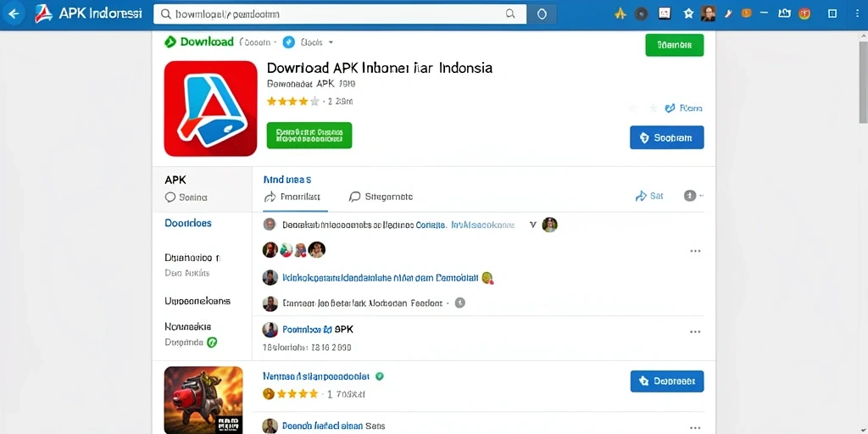
Task: Click the circle button beside the search box
Action: pyautogui.click(x=542, y=14)
